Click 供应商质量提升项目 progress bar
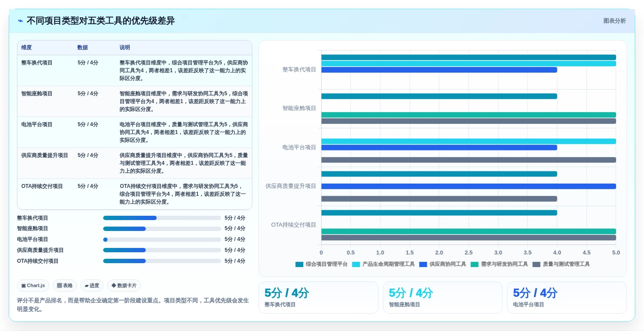 tap(162, 250)
